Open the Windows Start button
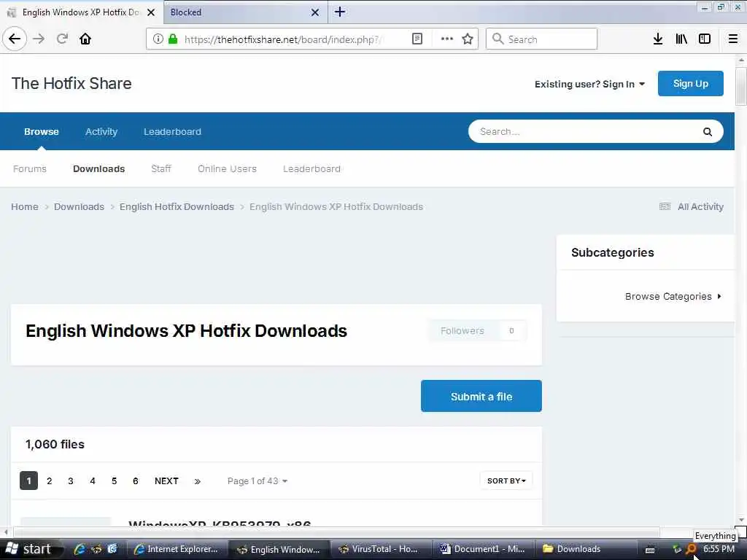Viewport: 747px width, 560px height. [x=31, y=549]
